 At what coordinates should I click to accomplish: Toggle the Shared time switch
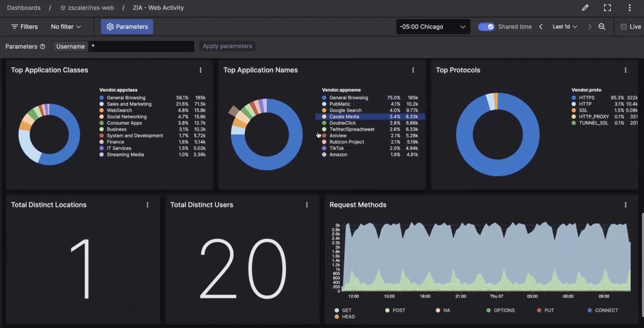tap(486, 27)
